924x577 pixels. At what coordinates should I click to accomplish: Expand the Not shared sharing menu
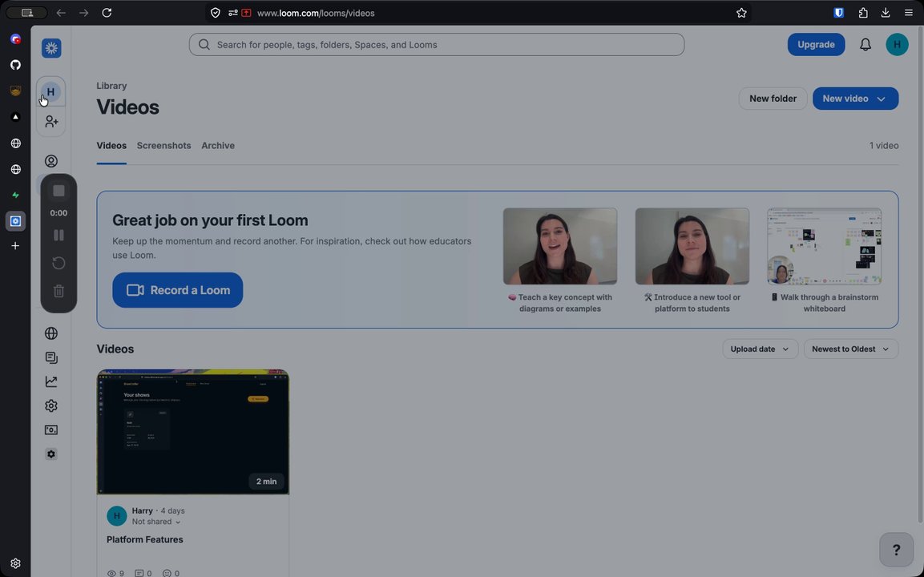(156, 522)
